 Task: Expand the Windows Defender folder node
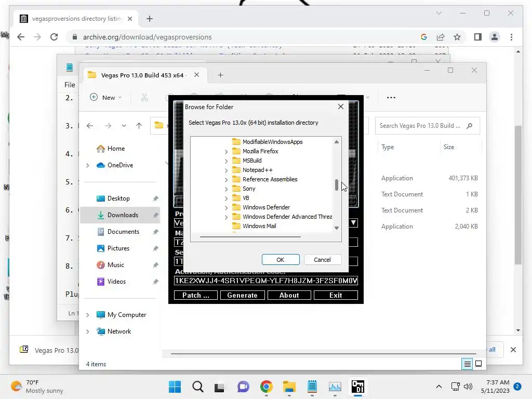227,208
